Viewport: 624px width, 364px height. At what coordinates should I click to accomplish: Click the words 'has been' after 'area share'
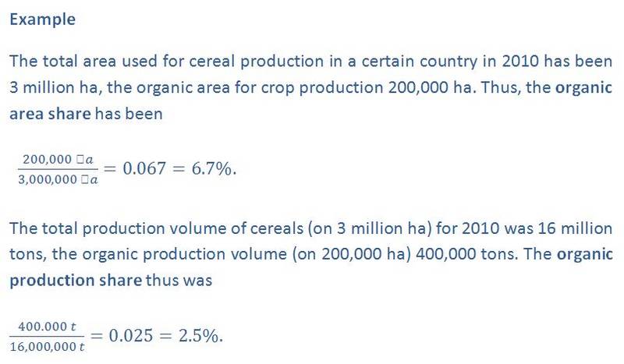(x=129, y=114)
